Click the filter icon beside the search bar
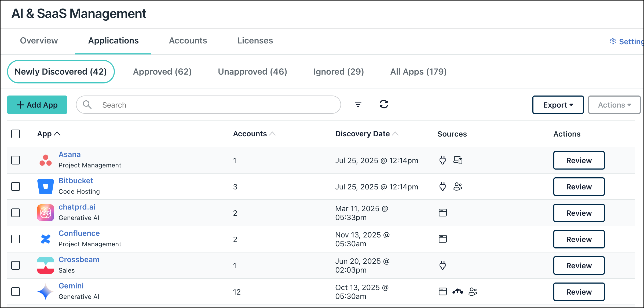The image size is (644, 308). (x=358, y=105)
